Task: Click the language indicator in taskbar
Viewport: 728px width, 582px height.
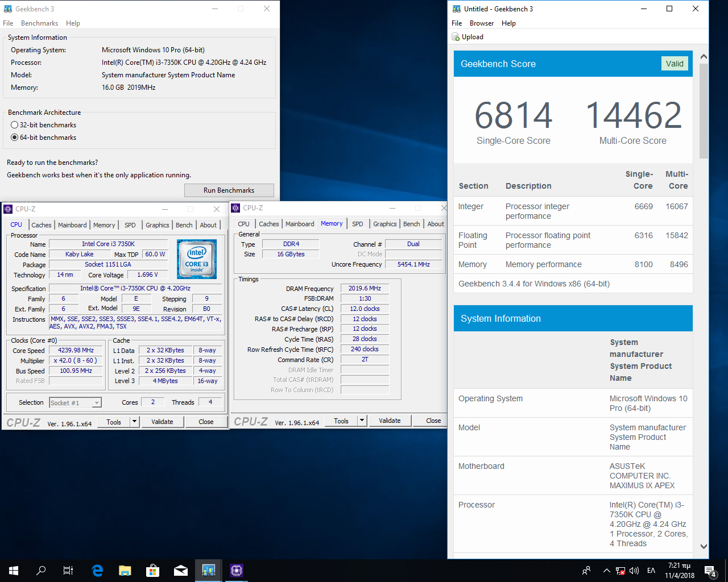Action: tap(651, 571)
